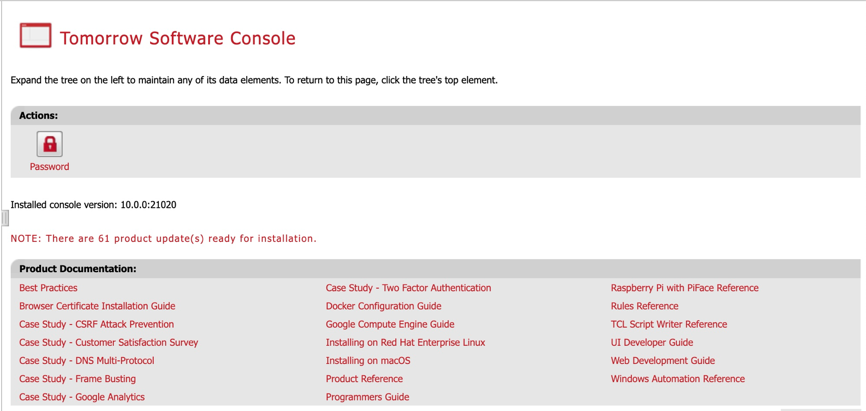Open Case Study - Frame Busting

pos(77,379)
